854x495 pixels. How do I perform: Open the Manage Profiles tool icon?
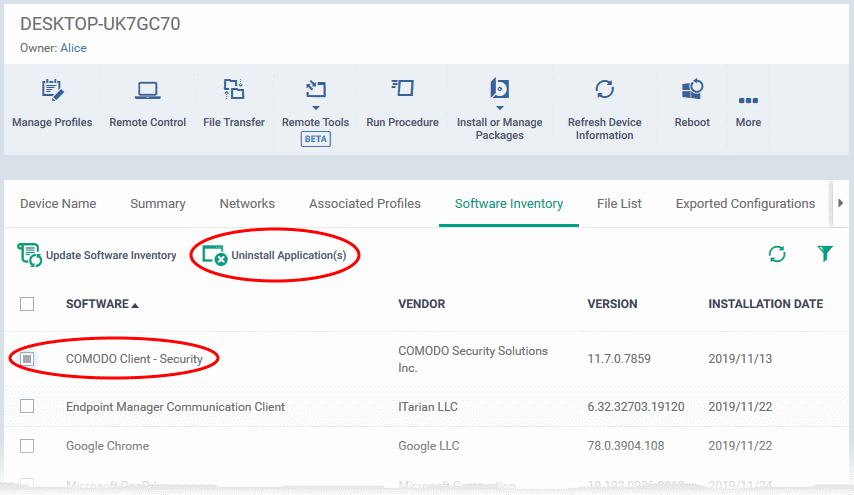pos(52,90)
